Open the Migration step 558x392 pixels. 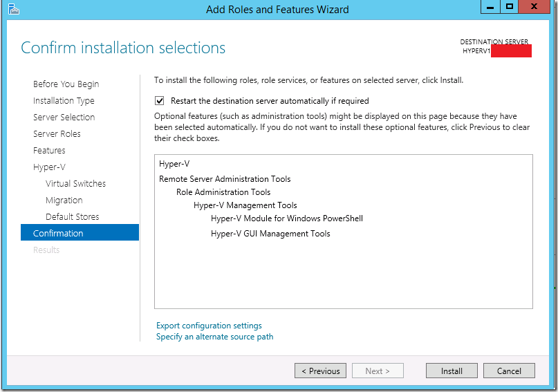pyautogui.click(x=64, y=200)
